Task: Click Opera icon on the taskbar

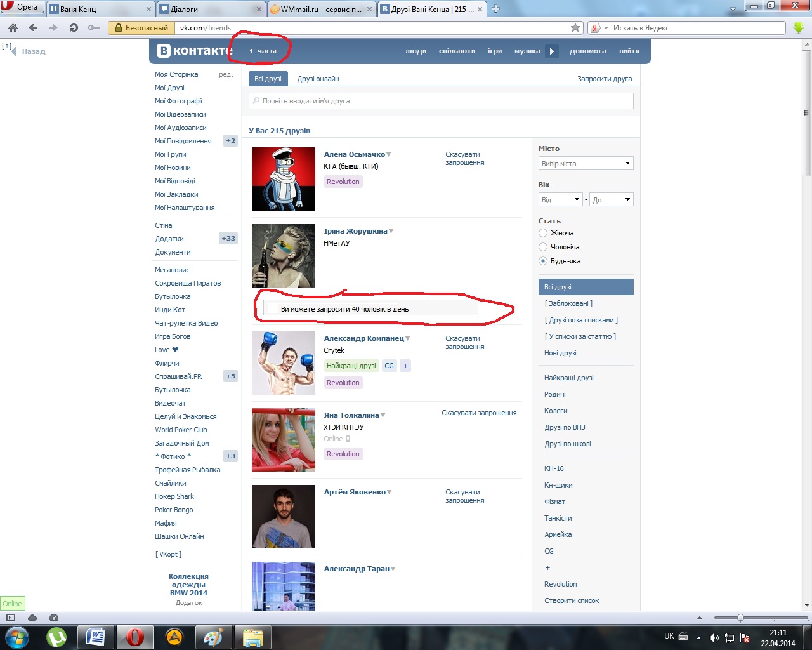Action: [134, 637]
